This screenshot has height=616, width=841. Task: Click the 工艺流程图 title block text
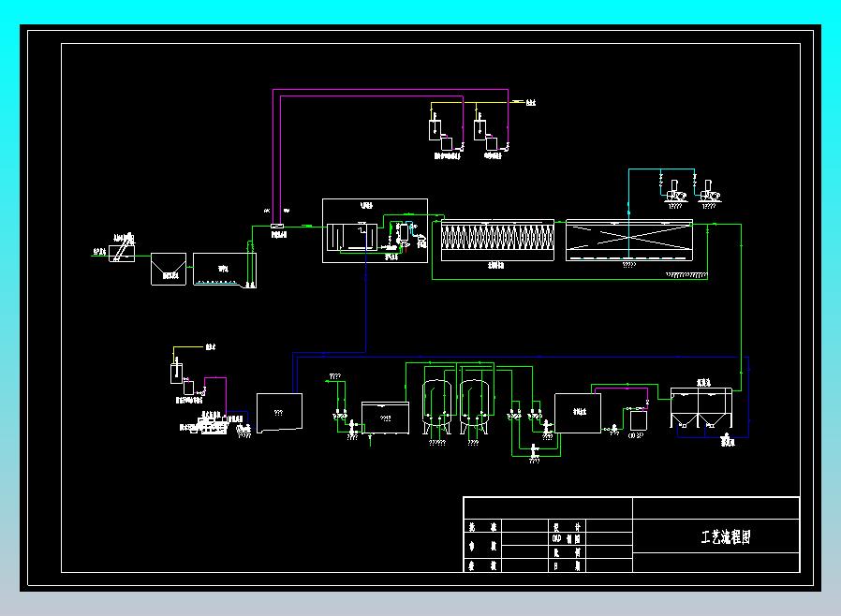click(725, 536)
